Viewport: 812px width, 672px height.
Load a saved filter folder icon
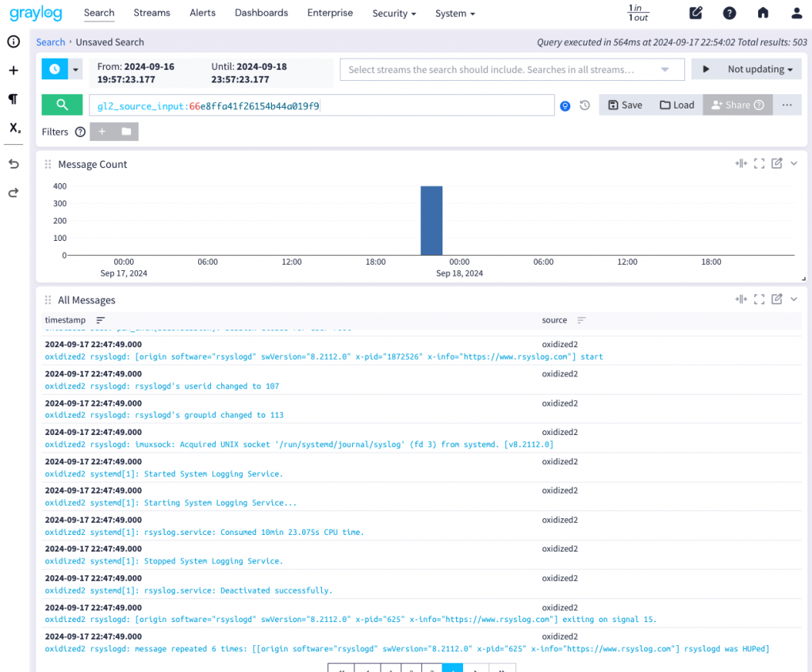126,132
